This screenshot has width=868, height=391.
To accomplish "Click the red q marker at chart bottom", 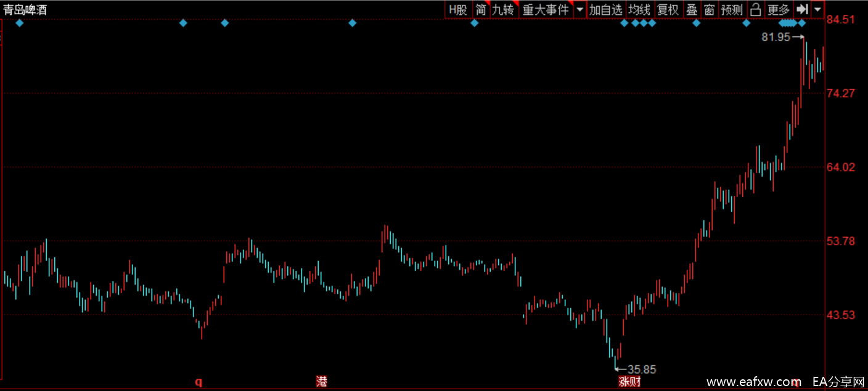I will coord(199,382).
